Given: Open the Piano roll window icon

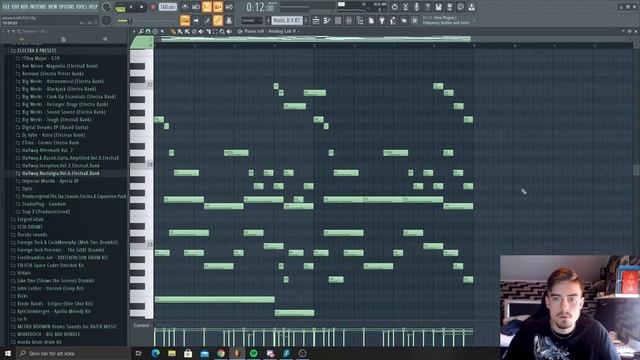Looking at the screenshot, I should [327, 20].
